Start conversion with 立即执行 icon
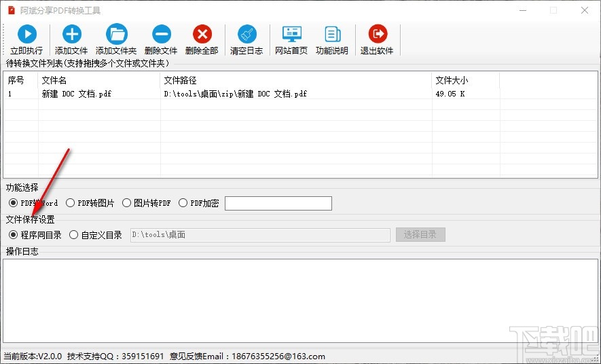The height and width of the screenshot is (364, 601). click(27, 34)
